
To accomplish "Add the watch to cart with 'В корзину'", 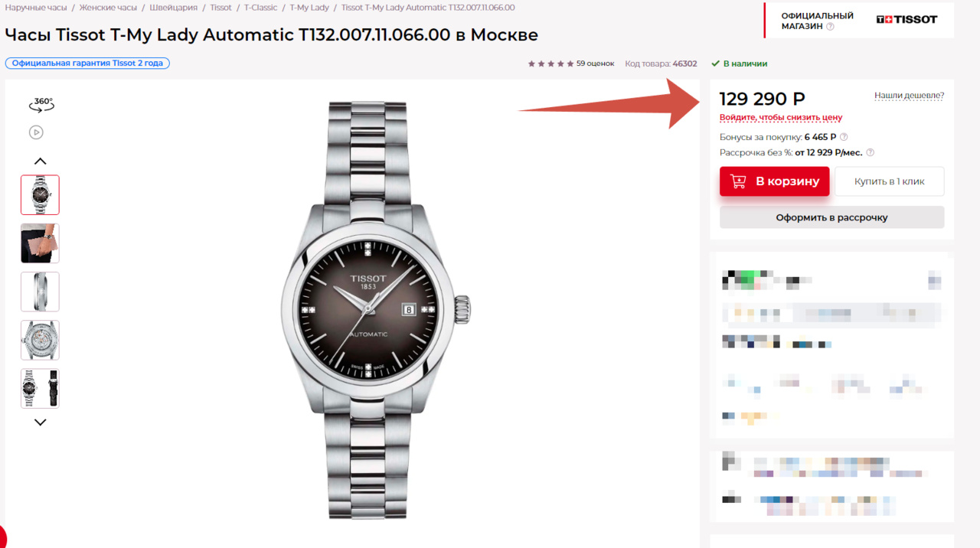I will point(774,181).
